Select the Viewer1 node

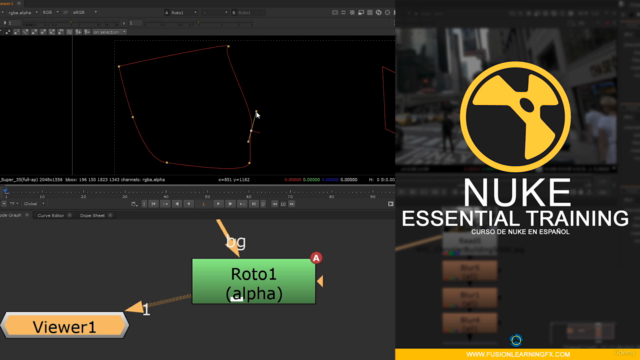64,326
